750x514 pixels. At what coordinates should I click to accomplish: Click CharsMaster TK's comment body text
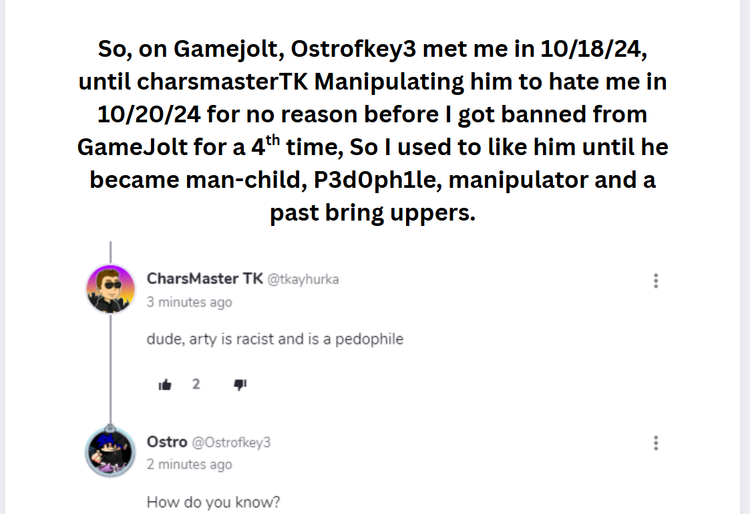tap(275, 339)
